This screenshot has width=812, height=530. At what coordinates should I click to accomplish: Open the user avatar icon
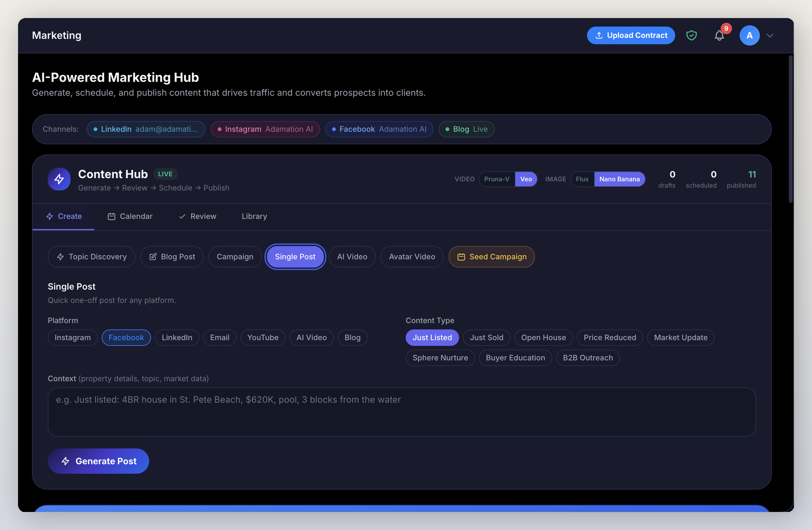pyautogui.click(x=749, y=35)
